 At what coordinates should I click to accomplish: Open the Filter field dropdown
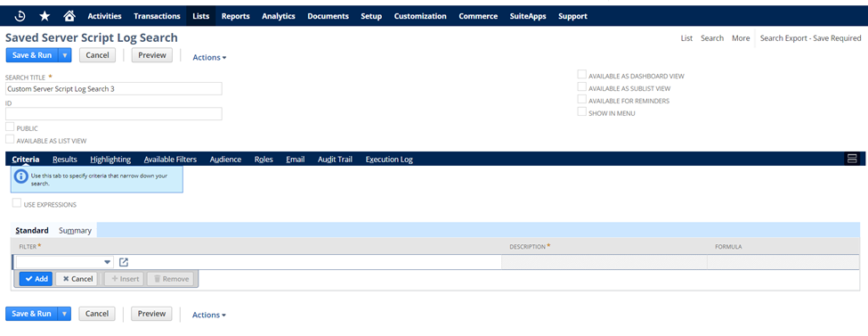tap(108, 262)
